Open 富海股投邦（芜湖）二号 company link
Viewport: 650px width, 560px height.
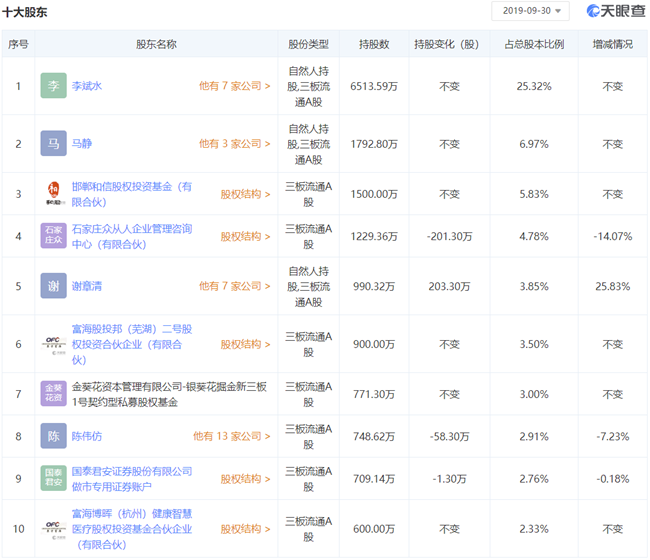(x=132, y=344)
